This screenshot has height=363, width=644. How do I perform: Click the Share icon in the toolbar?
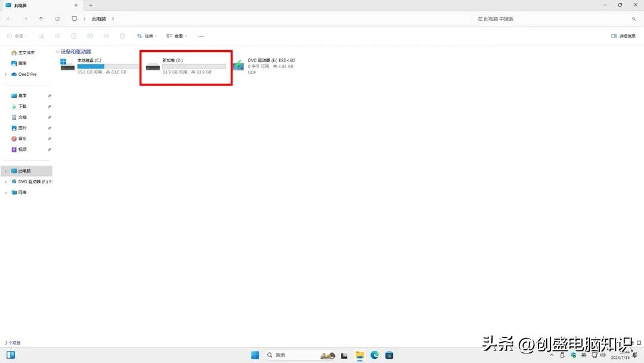click(x=106, y=36)
